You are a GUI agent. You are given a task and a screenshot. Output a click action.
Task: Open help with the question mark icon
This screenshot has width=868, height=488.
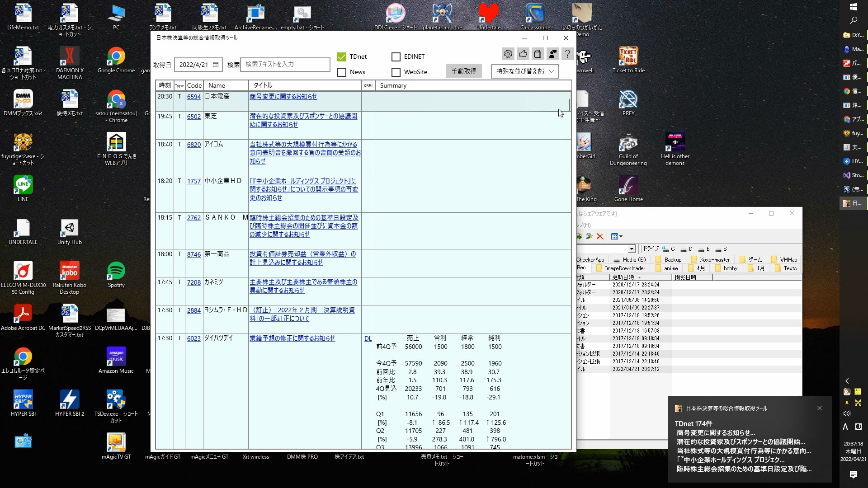click(567, 54)
